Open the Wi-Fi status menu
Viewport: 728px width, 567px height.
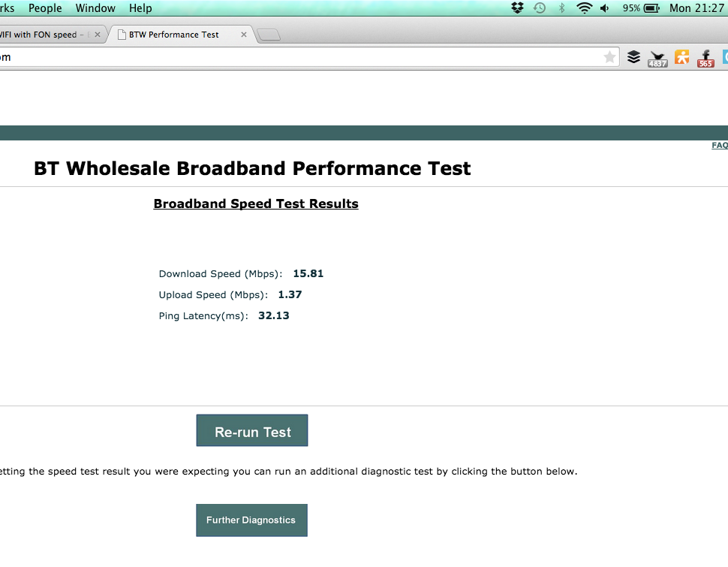tap(584, 8)
